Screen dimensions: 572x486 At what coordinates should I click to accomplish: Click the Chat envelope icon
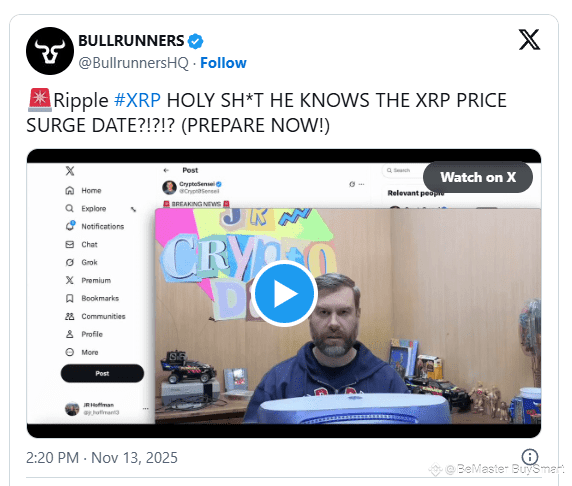coord(69,244)
